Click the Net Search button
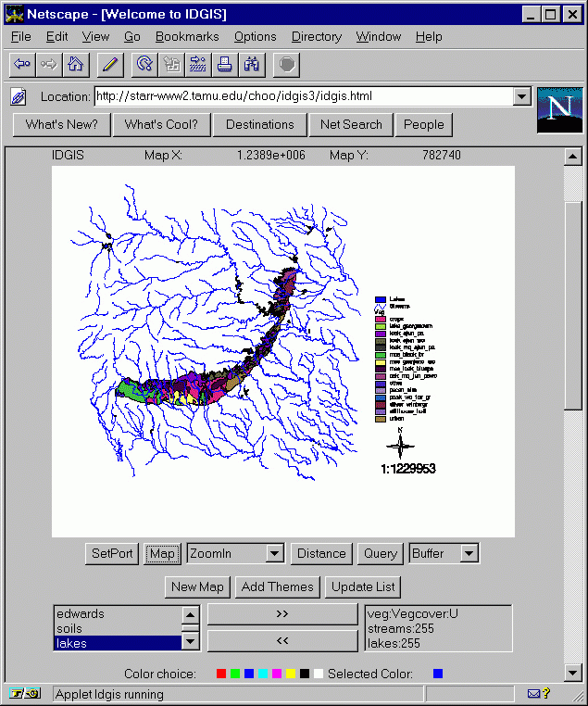Screen dimensions: 588x706 click(x=351, y=125)
